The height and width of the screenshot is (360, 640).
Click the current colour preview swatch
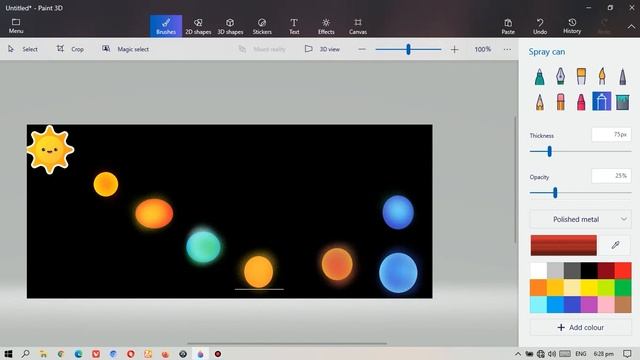(563, 245)
